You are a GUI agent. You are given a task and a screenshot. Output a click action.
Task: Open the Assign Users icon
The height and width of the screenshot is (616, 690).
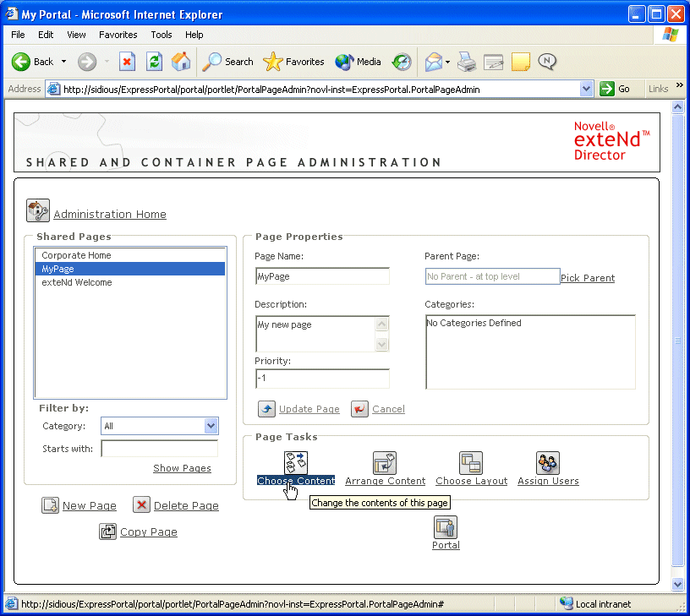(548, 463)
